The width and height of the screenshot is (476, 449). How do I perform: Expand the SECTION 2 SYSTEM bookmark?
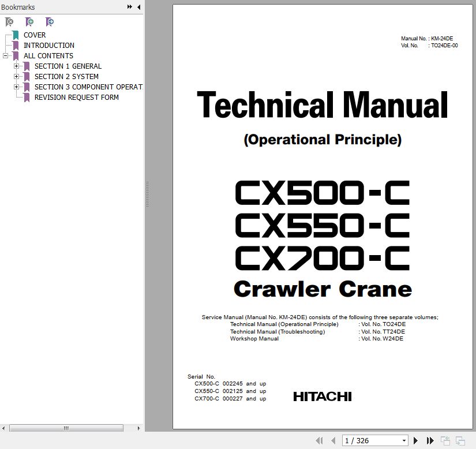(x=17, y=77)
